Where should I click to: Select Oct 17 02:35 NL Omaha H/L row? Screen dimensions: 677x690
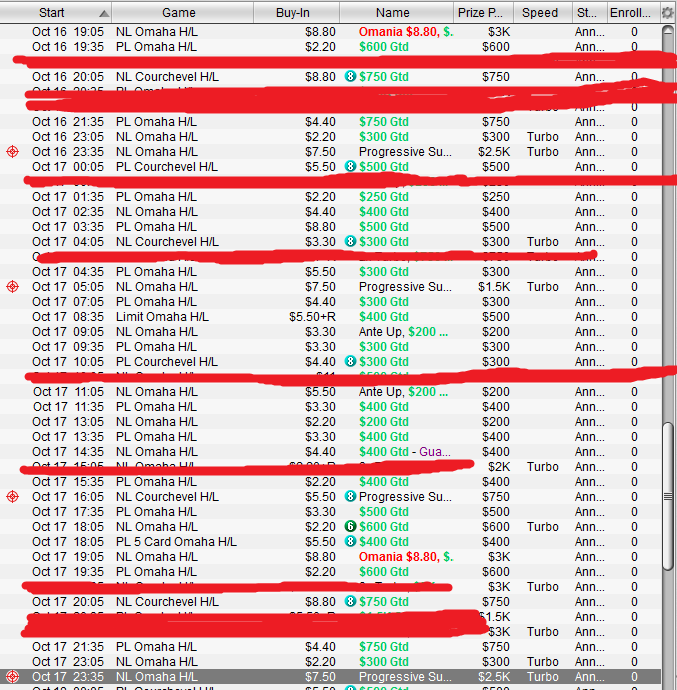tap(330, 212)
